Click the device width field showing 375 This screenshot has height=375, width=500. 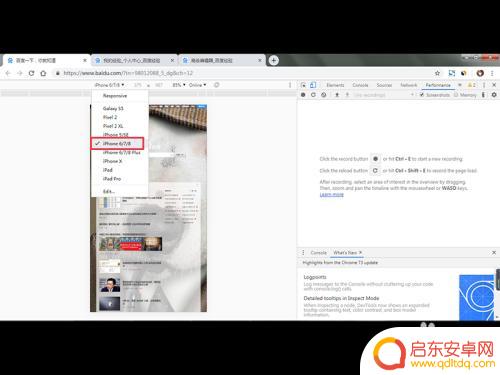137,85
